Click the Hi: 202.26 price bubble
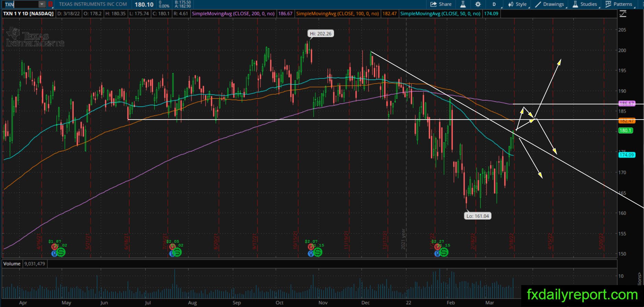The width and height of the screenshot is (644, 307). point(321,34)
